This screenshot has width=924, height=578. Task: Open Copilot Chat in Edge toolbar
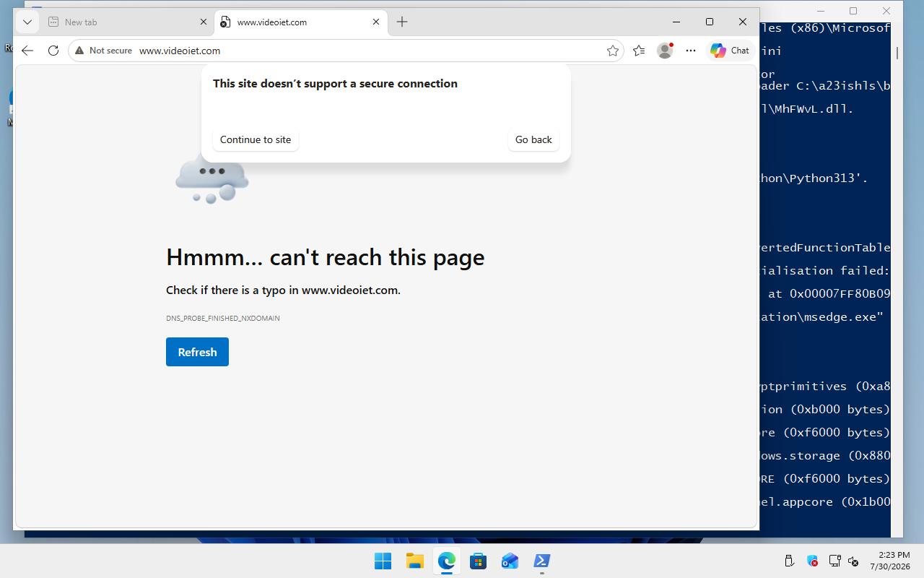pos(730,51)
